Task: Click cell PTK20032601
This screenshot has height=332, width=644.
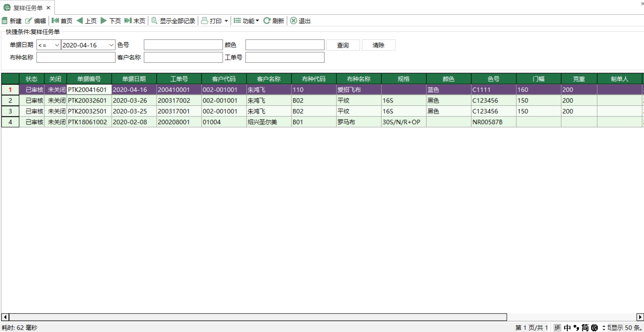Action: [89, 101]
